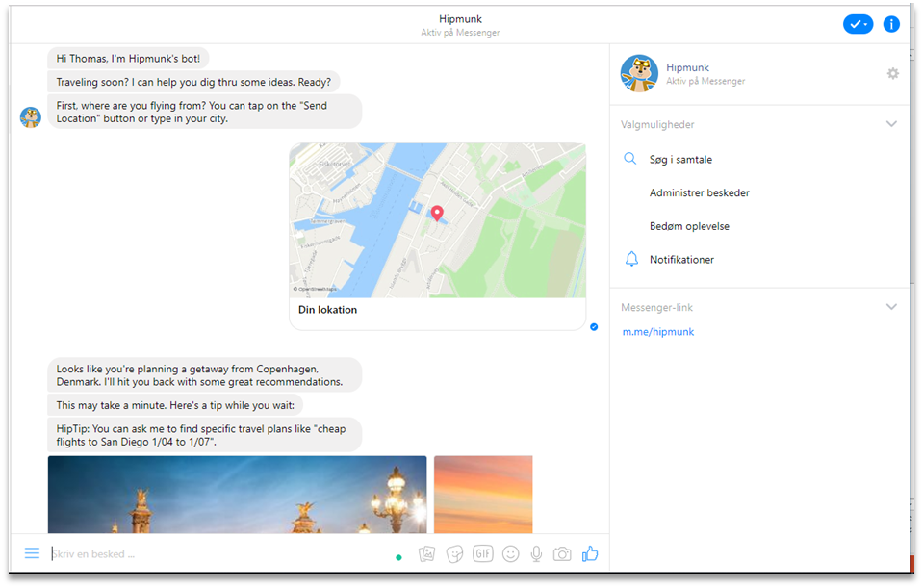Click the Skriv en besked message field
The image size is (923, 588).
[x=218, y=554]
